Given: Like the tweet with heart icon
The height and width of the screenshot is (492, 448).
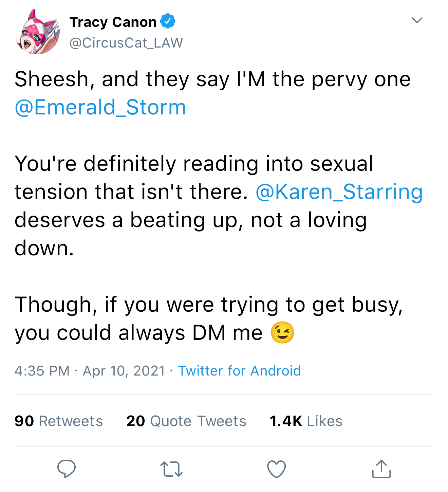Looking at the screenshot, I should (x=276, y=469).
